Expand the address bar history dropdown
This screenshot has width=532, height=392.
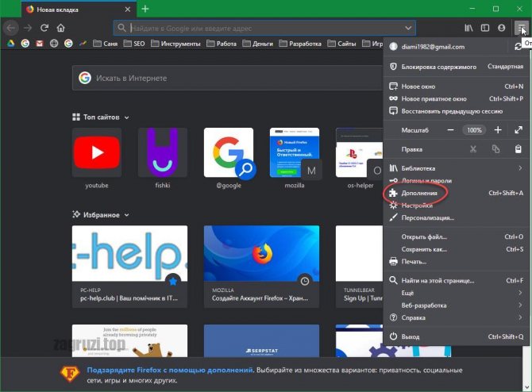(x=408, y=28)
